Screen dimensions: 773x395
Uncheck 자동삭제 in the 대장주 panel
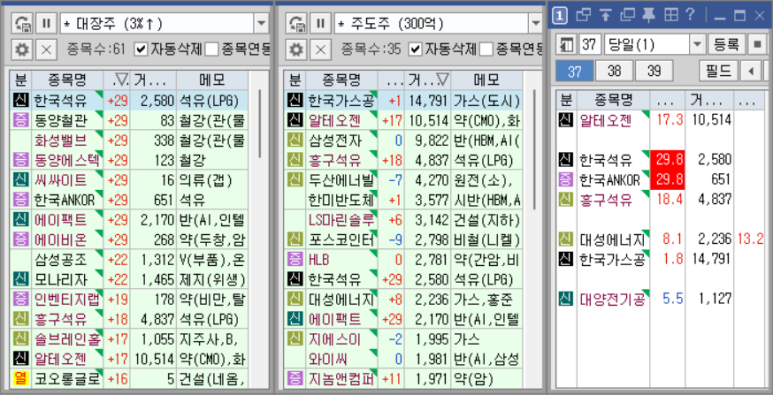tap(141, 49)
